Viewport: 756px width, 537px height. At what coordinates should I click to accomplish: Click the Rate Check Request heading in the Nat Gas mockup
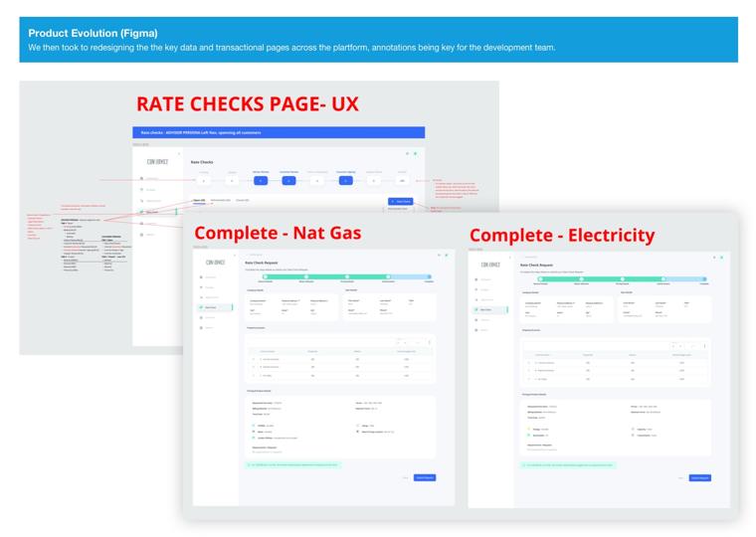click(x=262, y=263)
